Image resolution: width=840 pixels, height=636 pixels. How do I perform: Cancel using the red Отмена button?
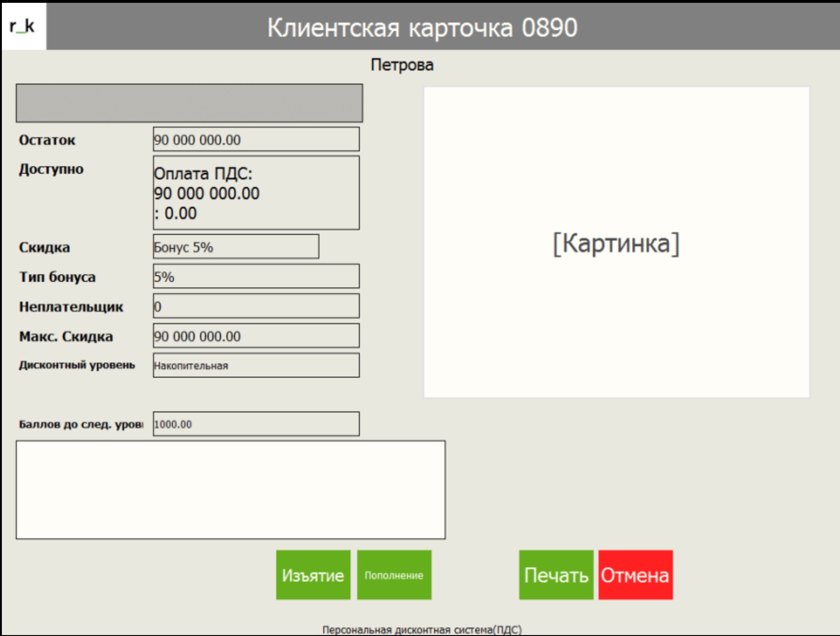click(x=635, y=575)
